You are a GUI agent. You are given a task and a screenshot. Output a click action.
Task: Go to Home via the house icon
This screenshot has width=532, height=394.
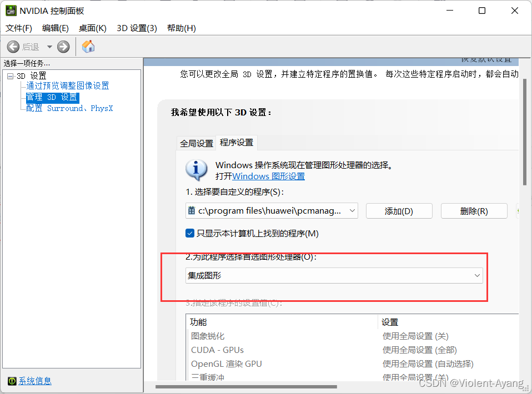tap(88, 47)
